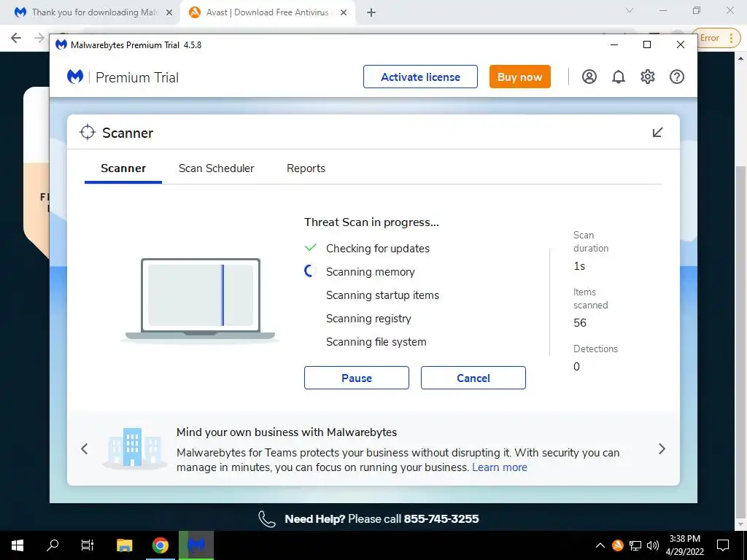This screenshot has width=747, height=560.
Task: Click the Malwarebytes for Teams building graphic
Action: (x=134, y=448)
